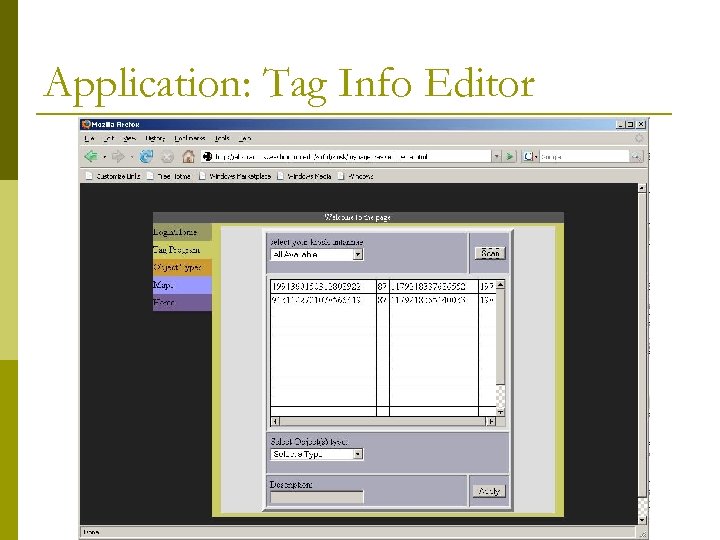Click the green Go arrow beside address bar
The image size is (720, 540).
tap(509, 157)
